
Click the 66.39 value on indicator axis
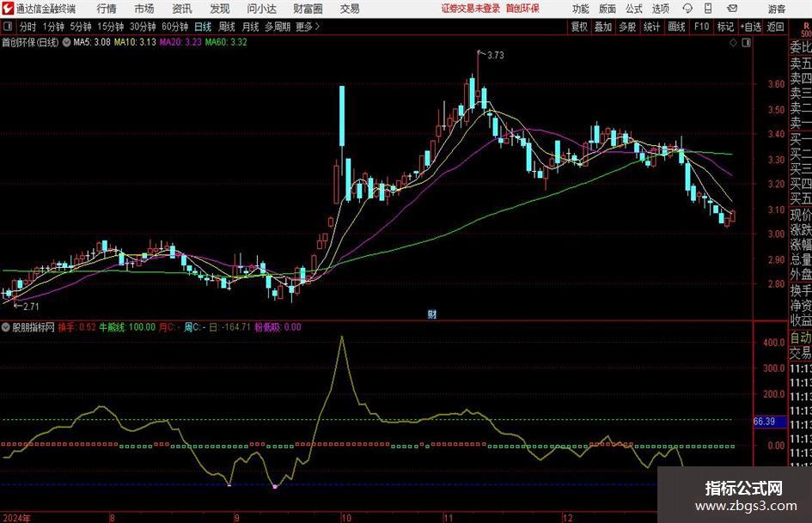pyautogui.click(x=764, y=422)
